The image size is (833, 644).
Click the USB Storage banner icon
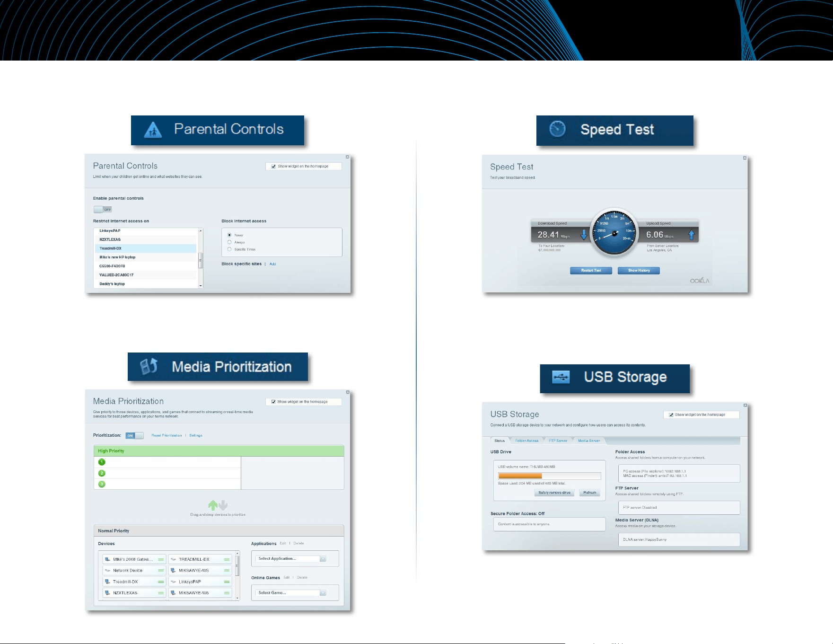tap(561, 377)
